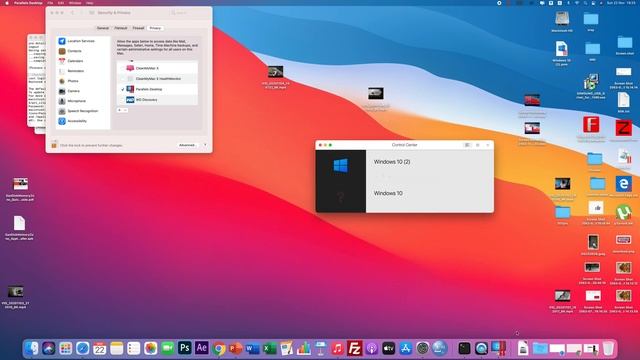Toggle CleanMyMac X HealthMonitor checkbox
The image size is (640, 360).
click(122, 78)
